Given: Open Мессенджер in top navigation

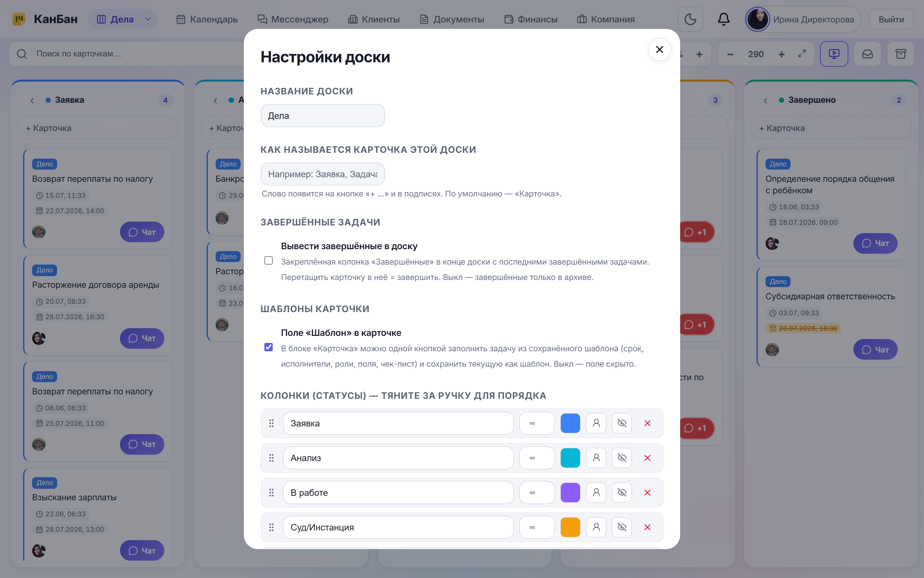Looking at the screenshot, I should [293, 19].
